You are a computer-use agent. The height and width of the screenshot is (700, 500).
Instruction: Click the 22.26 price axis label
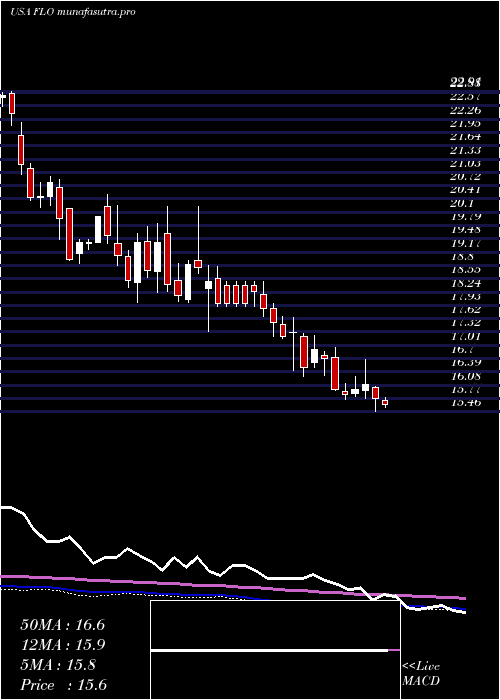pyautogui.click(x=466, y=110)
